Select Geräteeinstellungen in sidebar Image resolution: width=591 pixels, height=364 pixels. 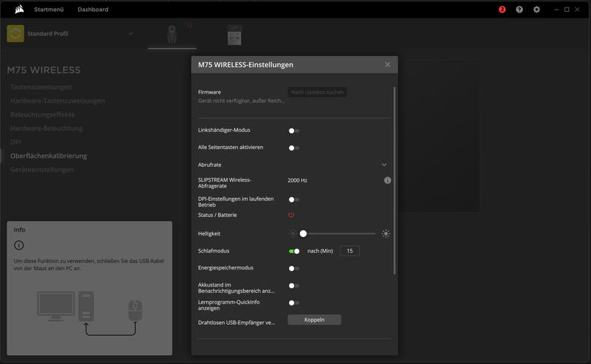tap(42, 170)
